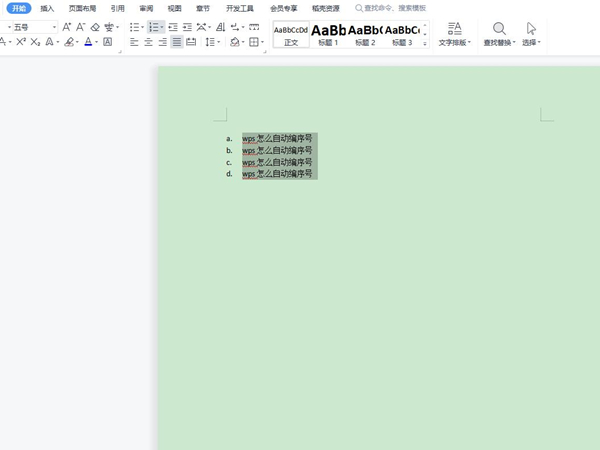Viewport: 600px width, 450px height.
Task: Show or hide paragraph marks
Action: [235, 27]
